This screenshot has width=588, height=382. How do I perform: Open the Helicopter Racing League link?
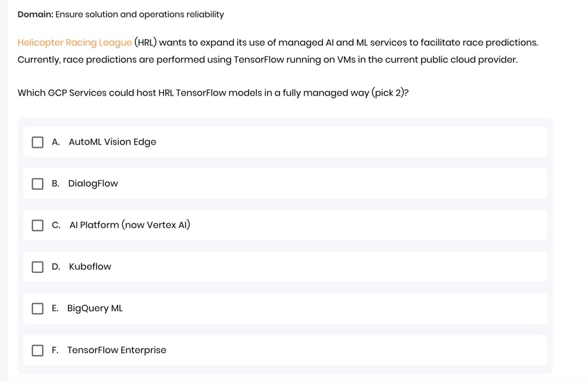coord(75,43)
